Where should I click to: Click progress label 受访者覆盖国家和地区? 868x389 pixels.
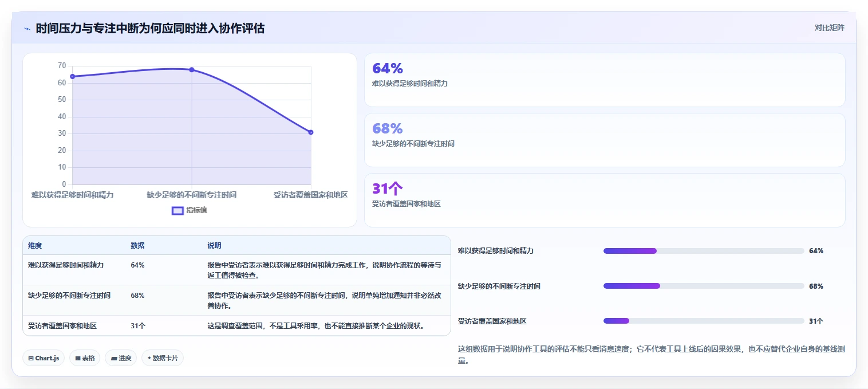point(492,321)
